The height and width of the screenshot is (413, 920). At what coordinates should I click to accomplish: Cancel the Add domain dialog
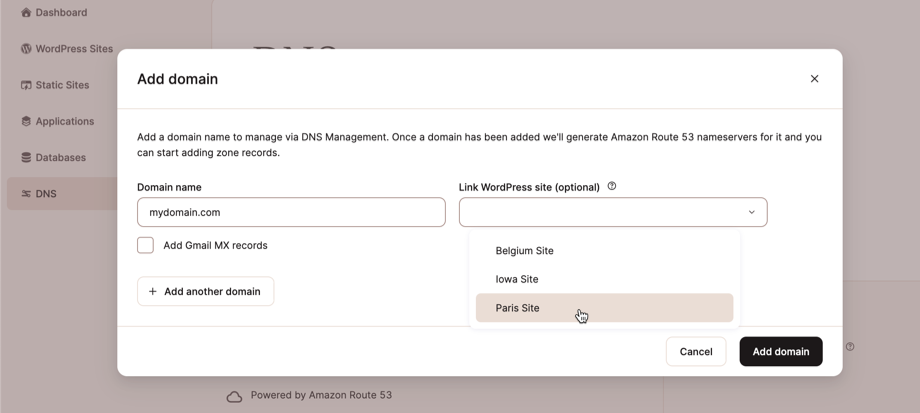pos(696,351)
